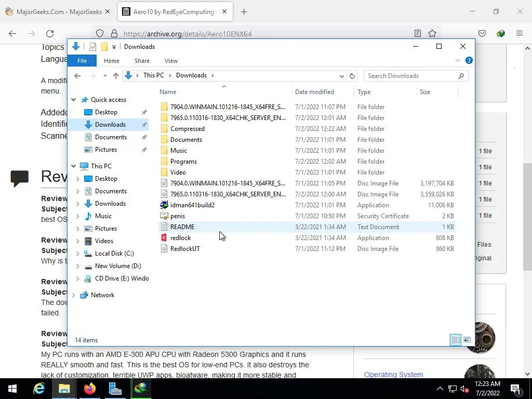Select Desktop under Quick access
This screenshot has height=399, width=532.
[106, 112]
